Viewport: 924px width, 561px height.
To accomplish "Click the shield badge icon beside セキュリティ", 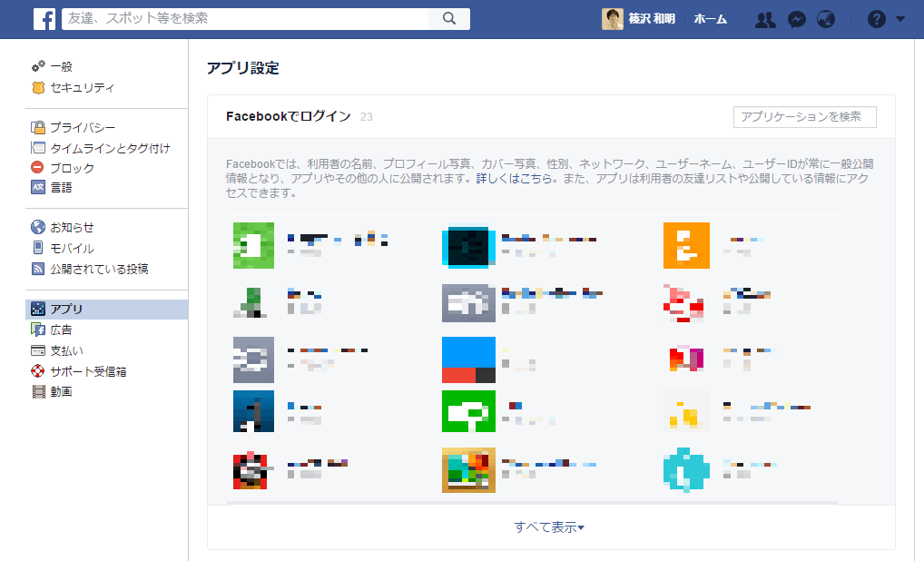I will pos(38,88).
